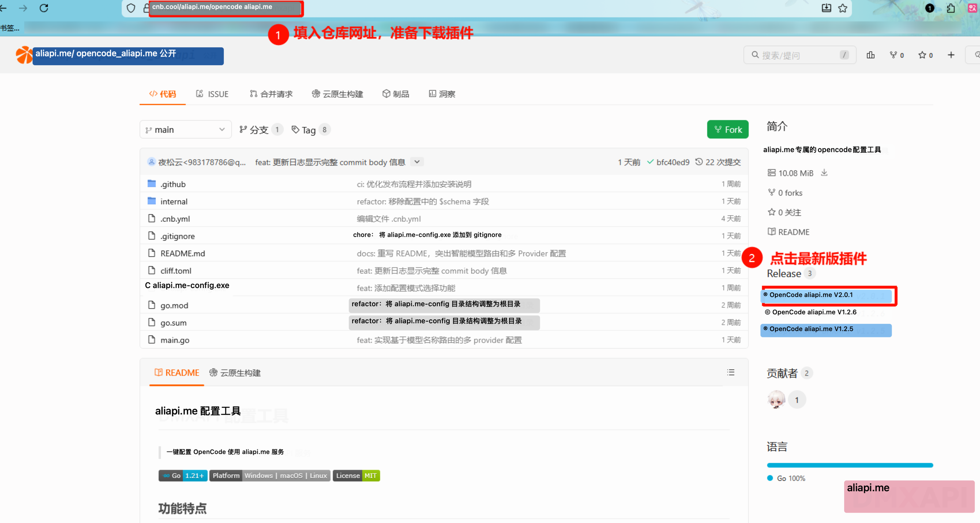Click the commit history clock icon
The height and width of the screenshot is (523, 980).
[699, 162]
